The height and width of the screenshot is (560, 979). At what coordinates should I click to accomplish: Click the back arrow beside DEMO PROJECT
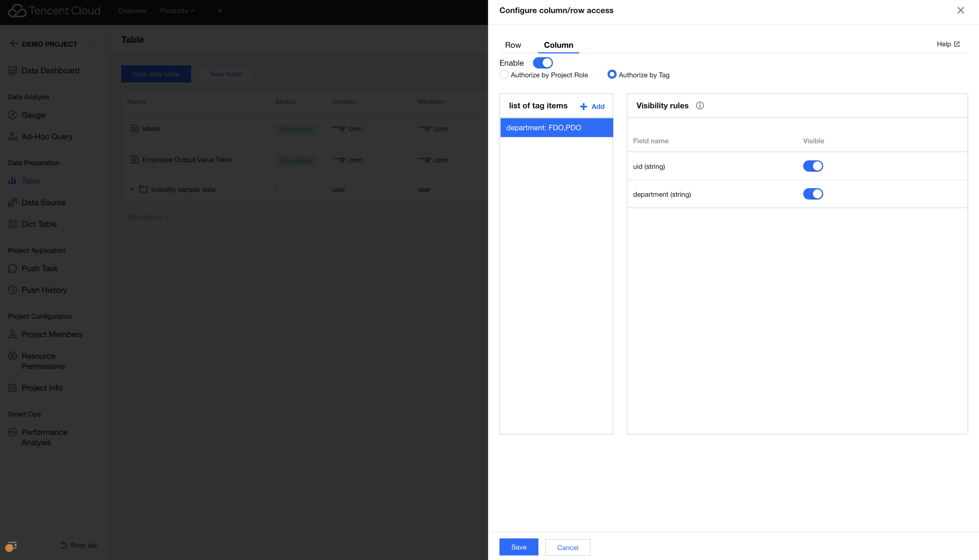pyautogui.click(x=14, y=43)
